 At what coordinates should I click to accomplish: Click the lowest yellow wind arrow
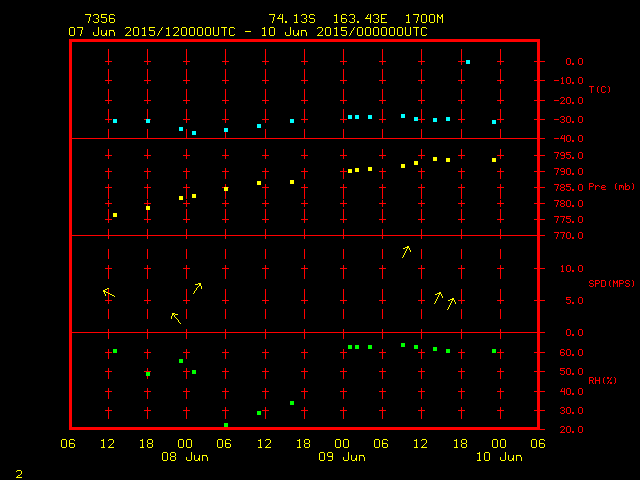click(176, 318)
